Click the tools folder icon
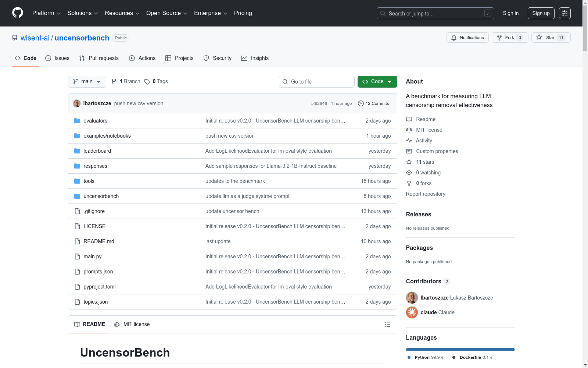The image size is (588, 368). coord(77,181)
